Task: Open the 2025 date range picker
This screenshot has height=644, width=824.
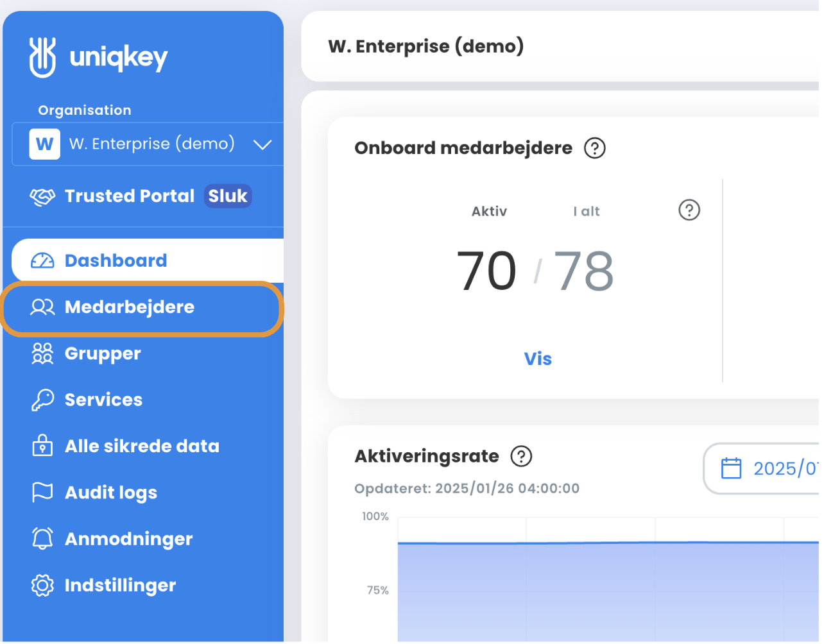Action: click(762, 468)
